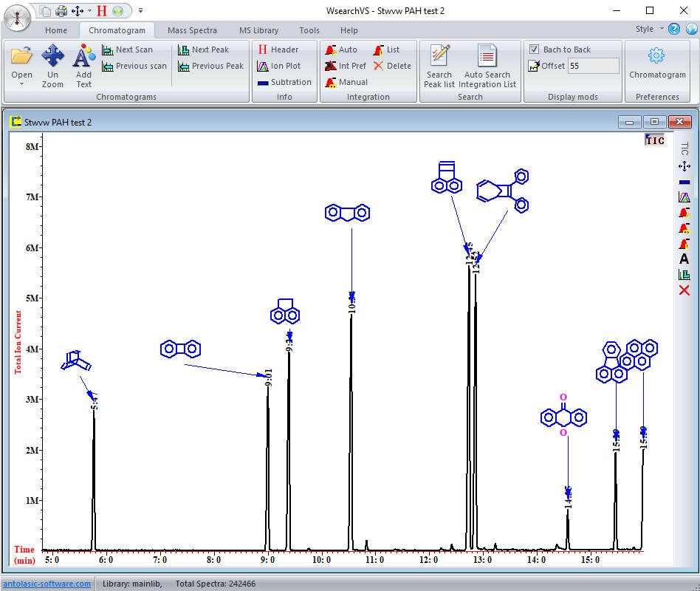Click the TIC label on chromatogram
Viewport: 700px width, 591px height.
(x=654, y=140)
